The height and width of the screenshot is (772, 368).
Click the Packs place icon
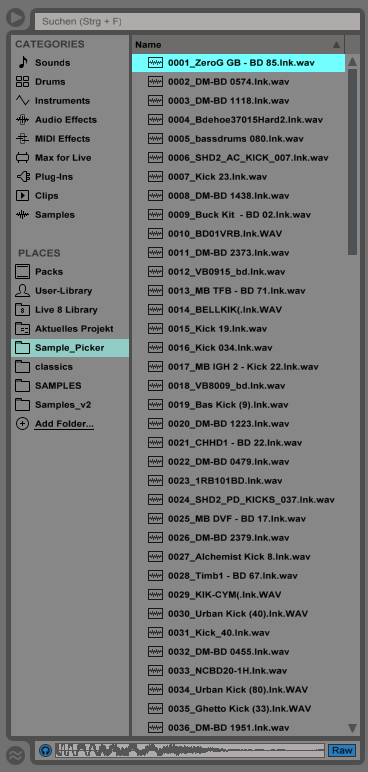point(23,271)
